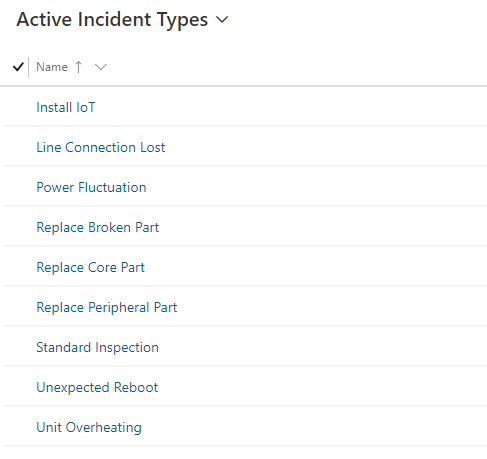Open the Install IoT incident type
Screen dimensions: 487x459
66,107
